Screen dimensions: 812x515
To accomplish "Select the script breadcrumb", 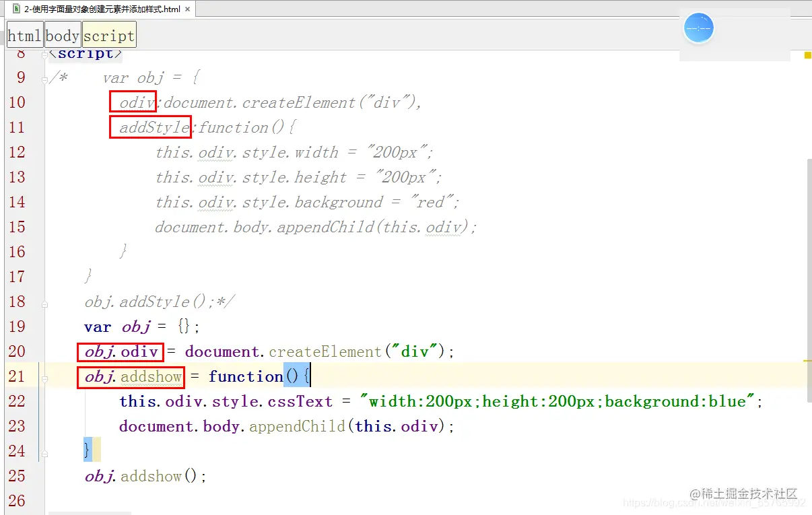I will [x=109, y=36].
